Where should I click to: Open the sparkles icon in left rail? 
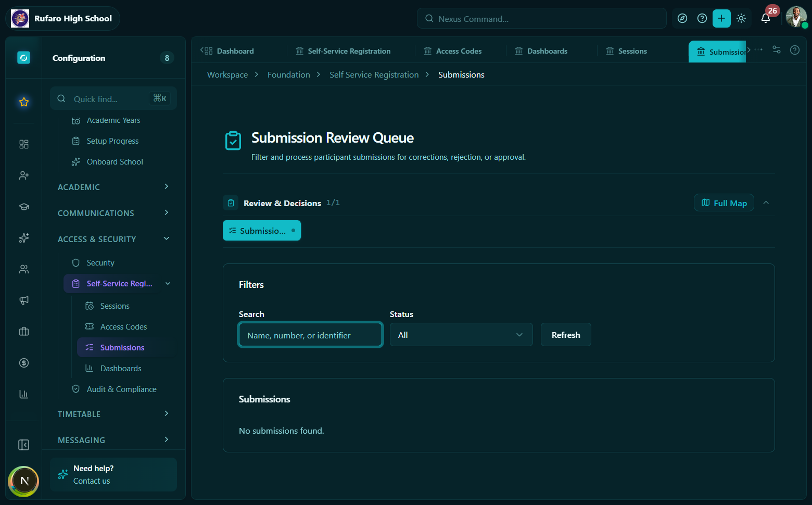24,238
